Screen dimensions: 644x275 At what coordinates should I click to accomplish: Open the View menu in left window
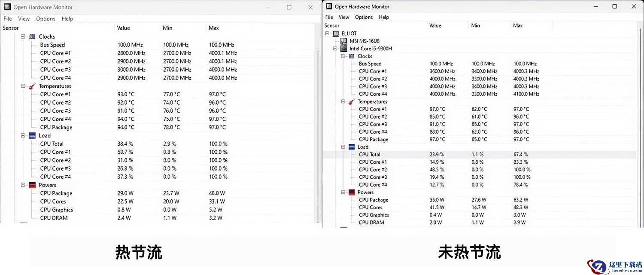[24, 18]
